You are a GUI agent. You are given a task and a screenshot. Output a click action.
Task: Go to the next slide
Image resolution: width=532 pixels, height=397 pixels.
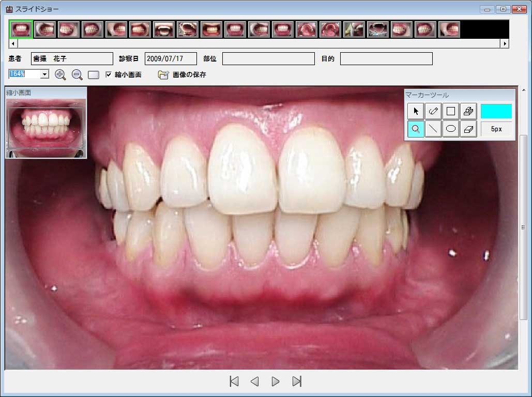tap(276, 381)
